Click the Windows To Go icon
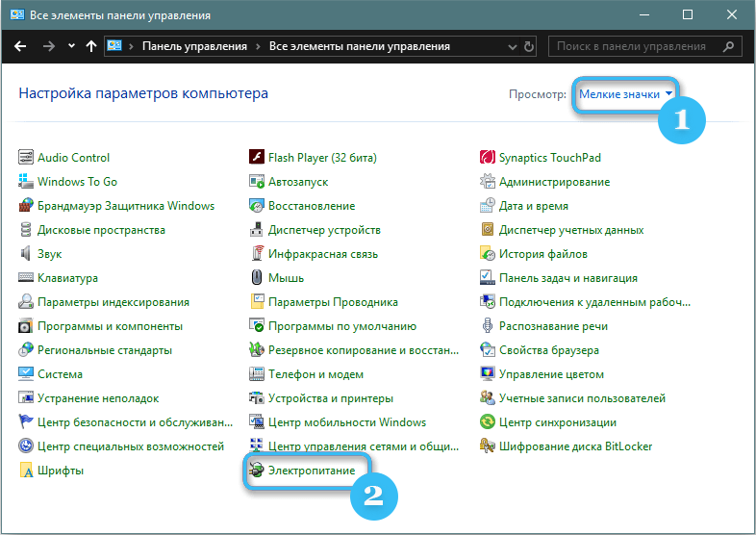Image resolution: width=756 pixels, height=535 pixels. (x=26, y=182)
